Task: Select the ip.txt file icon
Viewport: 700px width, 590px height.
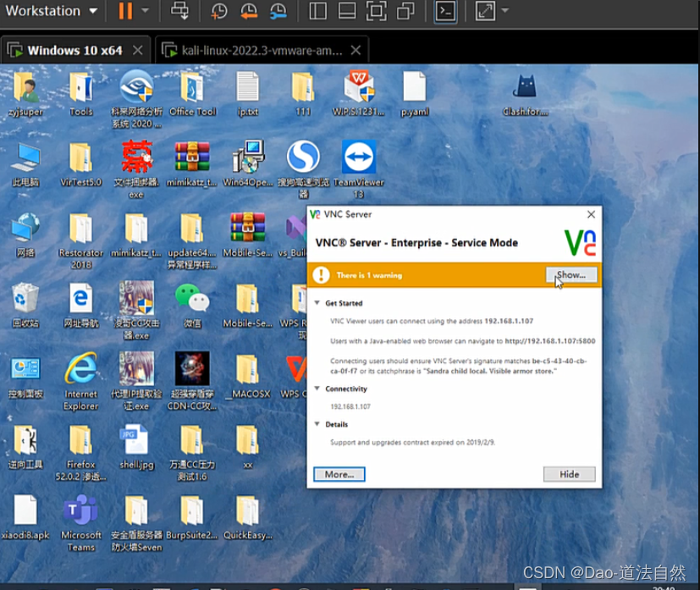Action: pyautogui.click(x=248, y=94)
